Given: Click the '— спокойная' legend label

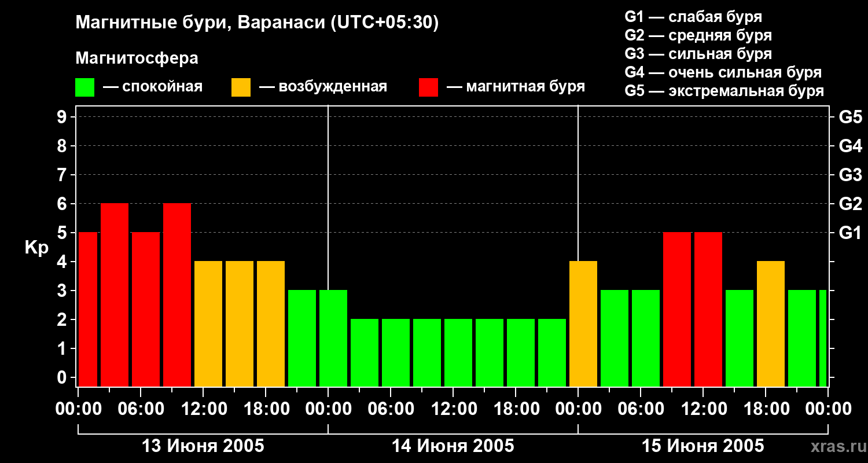Looking at the screenshot, I should [153, 87].
